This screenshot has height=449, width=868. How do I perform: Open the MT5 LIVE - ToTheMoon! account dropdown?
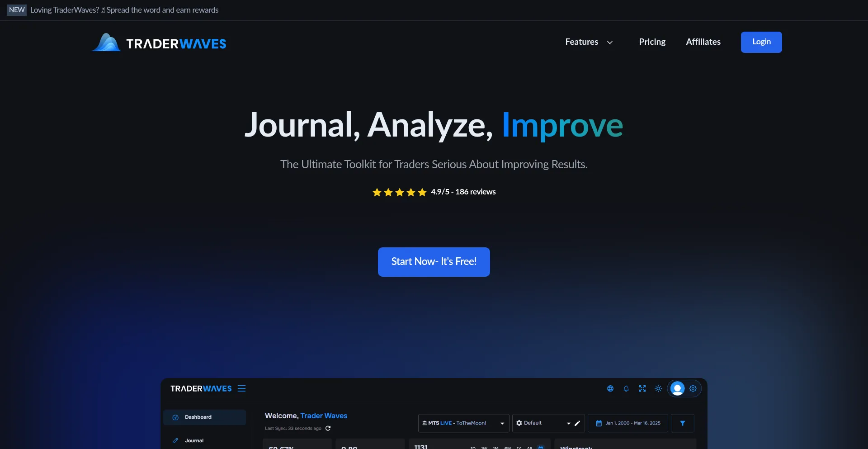coord(464,423)
